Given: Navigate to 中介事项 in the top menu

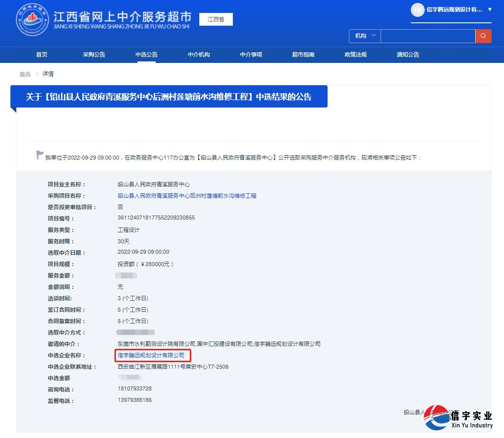Looking at the screenshot, I should (x=251, y=55).
